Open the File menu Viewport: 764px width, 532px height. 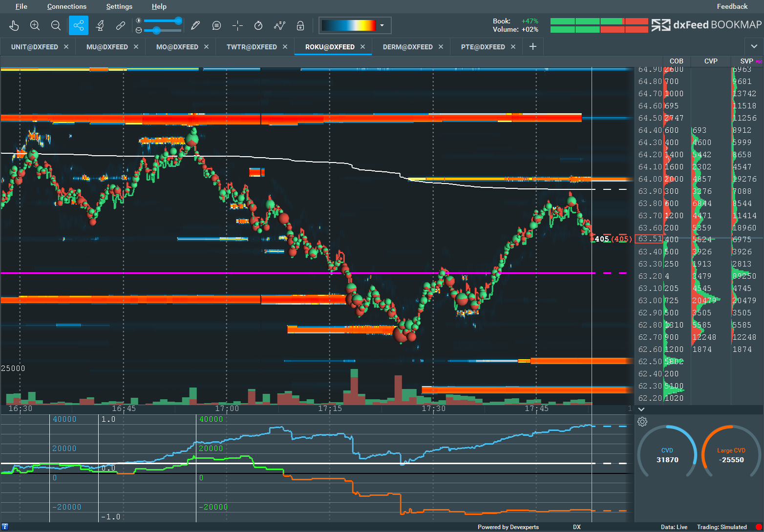click(x=21, y=6)
